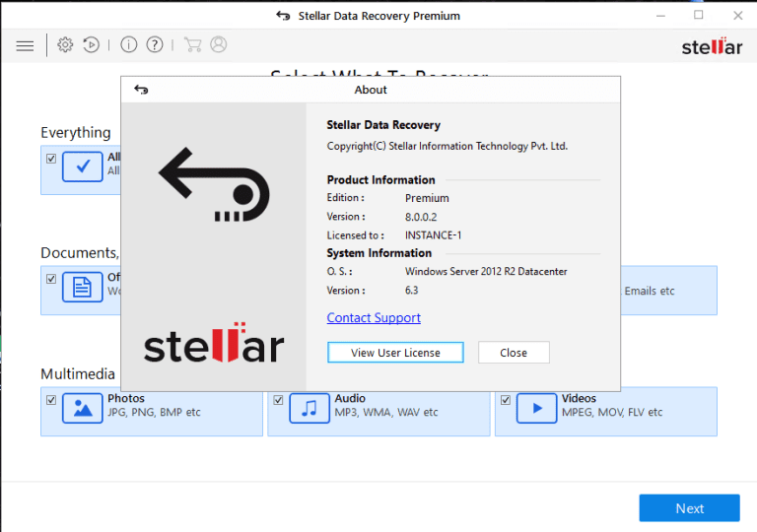Click the 'Multimedia' section heading
The height and width of the screenshot is (532, 757).
(78, 373)
